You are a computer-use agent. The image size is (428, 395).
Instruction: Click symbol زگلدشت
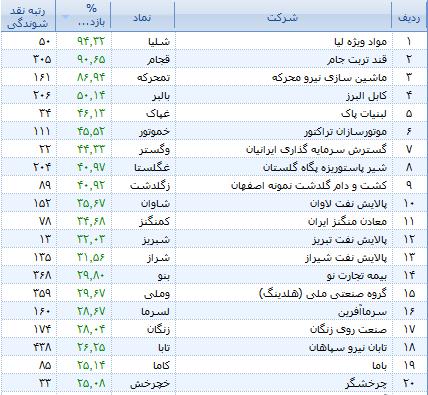(x=150, y=186)
